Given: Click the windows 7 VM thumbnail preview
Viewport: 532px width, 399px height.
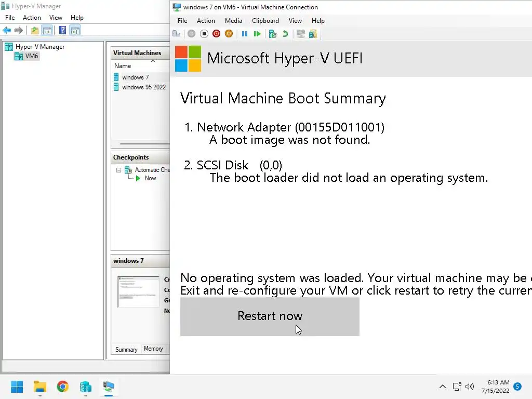Looking at the screenshot, I should (x=138, y=292).
